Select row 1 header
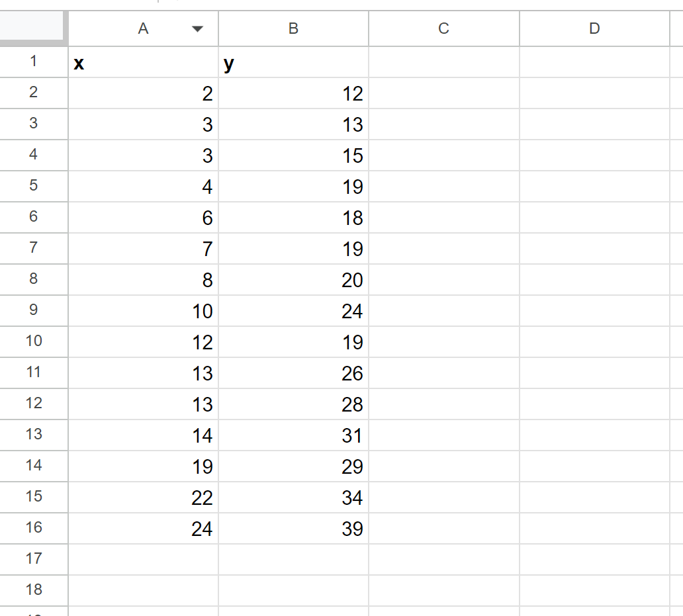The height and width of the screenshot is (616, 683). tap(34, 62)
